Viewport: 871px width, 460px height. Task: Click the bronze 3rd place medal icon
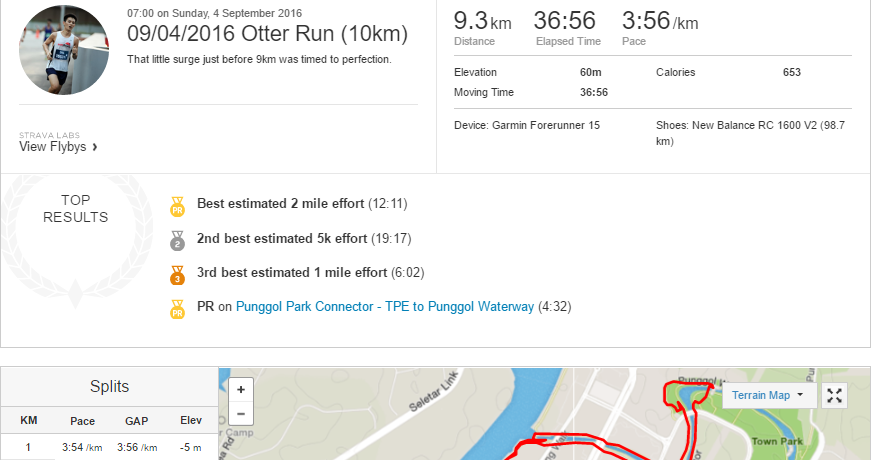177,276
